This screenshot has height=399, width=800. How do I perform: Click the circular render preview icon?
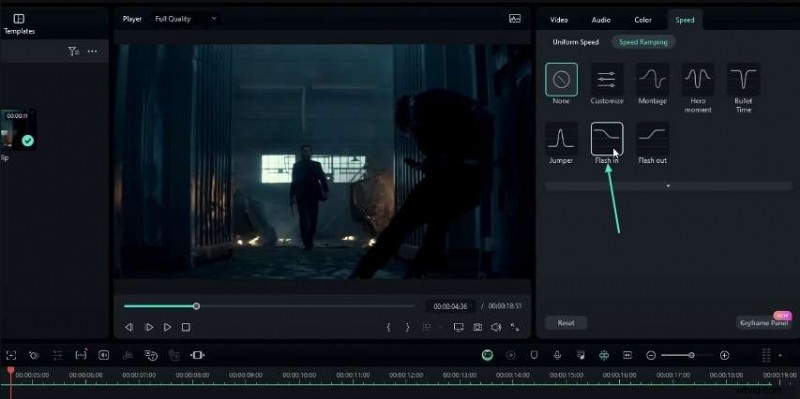coord(511,355)
